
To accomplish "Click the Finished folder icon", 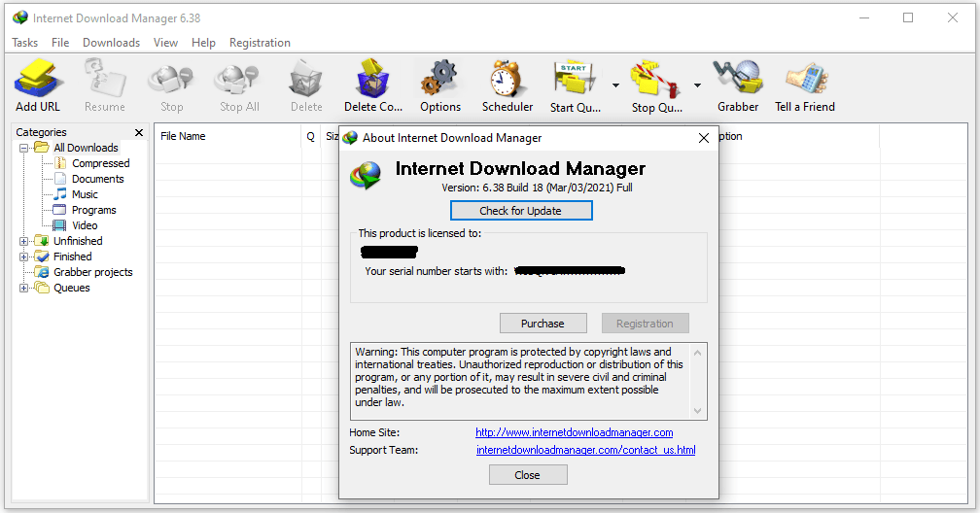I will (42, 256).
